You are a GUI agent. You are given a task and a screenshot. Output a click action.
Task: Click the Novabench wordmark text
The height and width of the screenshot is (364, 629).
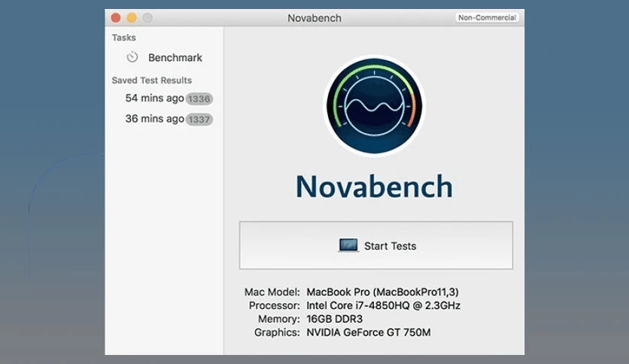pyautogui.click(x=374, y=187)
